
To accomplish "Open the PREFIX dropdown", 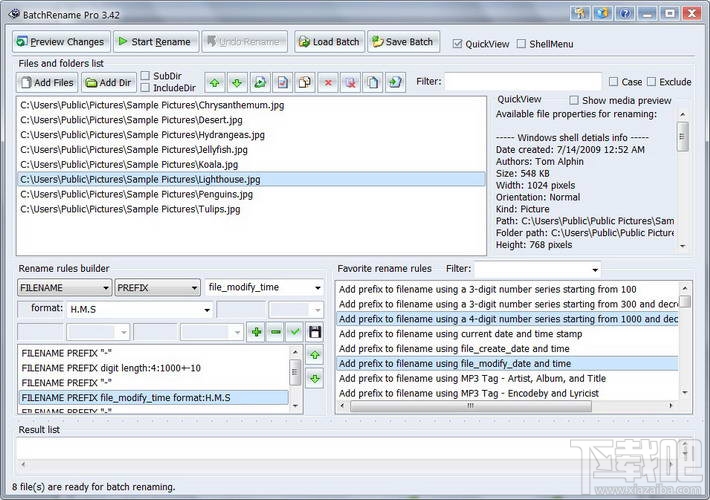I will pyautogui.click(x=157, y=288).
